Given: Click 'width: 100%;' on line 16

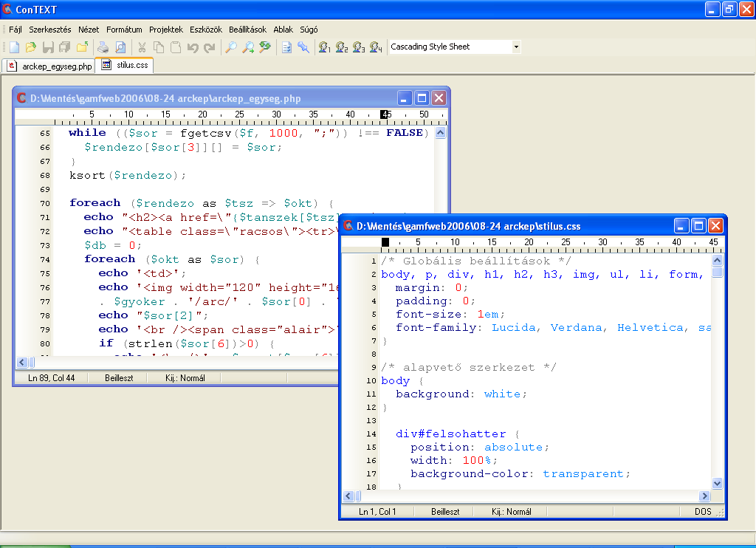Looking at the screenshot, I should pos(454,460).
